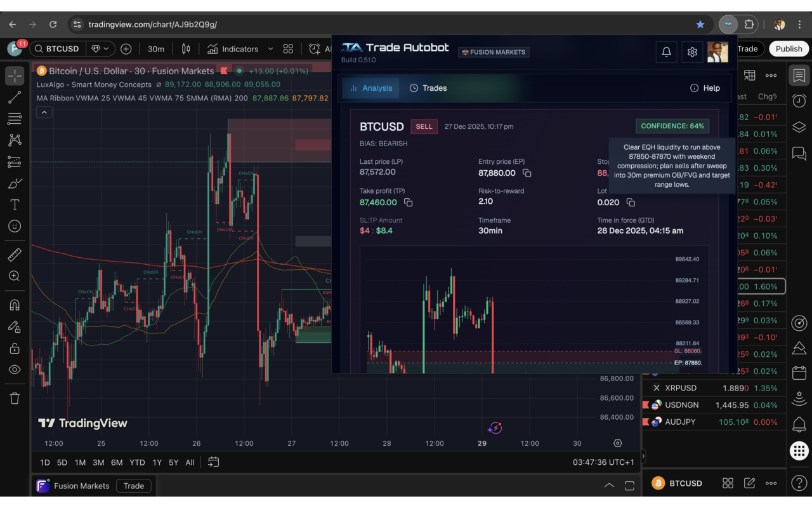Click the Trade Autobot profile photo
The width and height of the screenshot is (812, 508).
718,52
